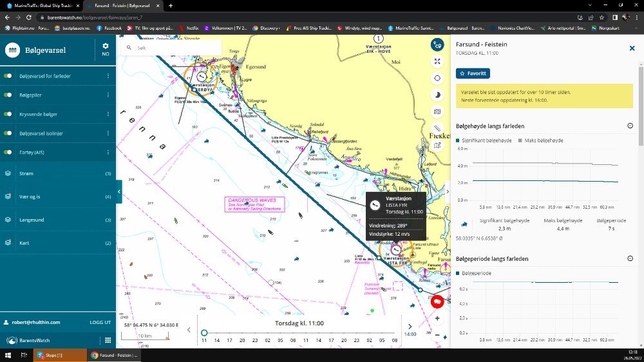Open options menu for Kryssende bølger
The image size is (644, 362).
108,114
